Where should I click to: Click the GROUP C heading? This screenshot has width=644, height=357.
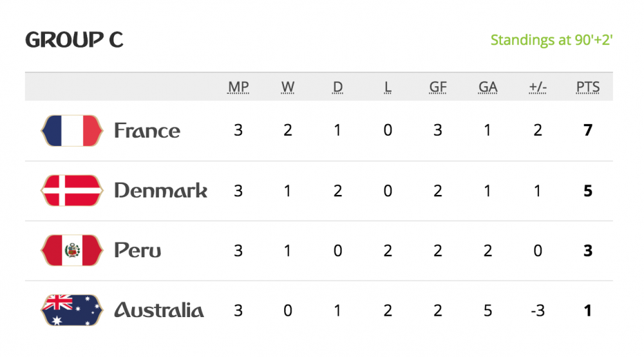74,40
